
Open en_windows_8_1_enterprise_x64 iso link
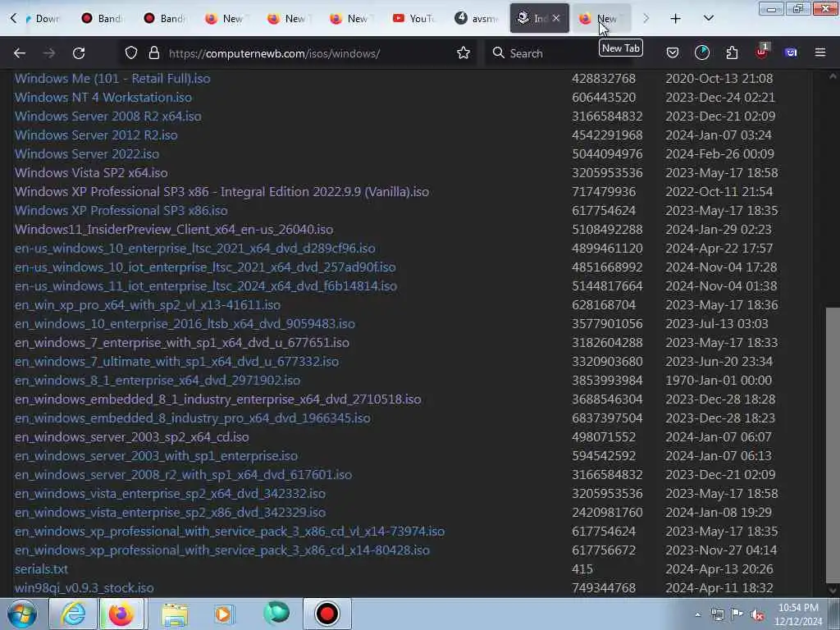click(157, 380)
